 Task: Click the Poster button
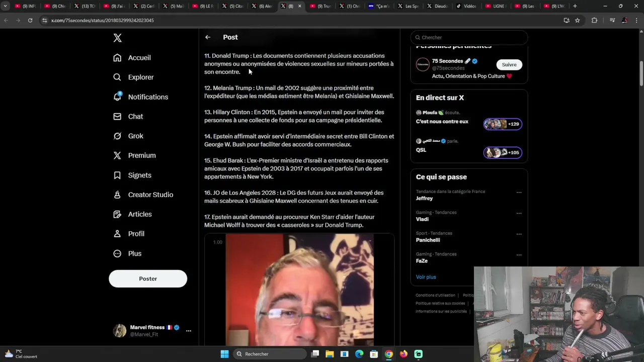[148, 279]
